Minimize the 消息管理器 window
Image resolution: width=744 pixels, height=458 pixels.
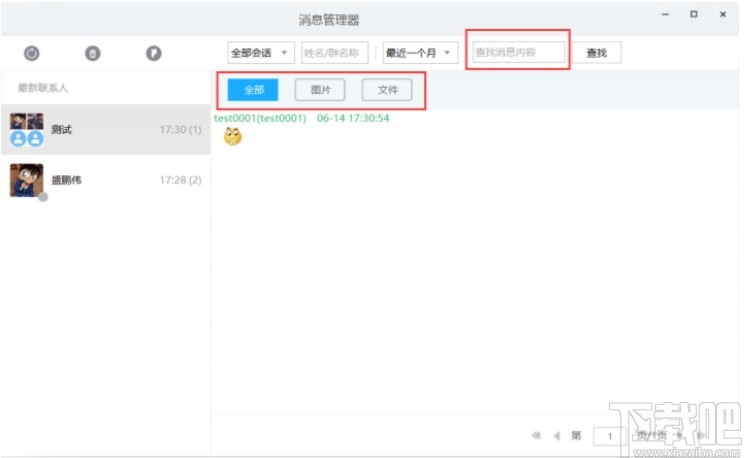tap(665, 14)
